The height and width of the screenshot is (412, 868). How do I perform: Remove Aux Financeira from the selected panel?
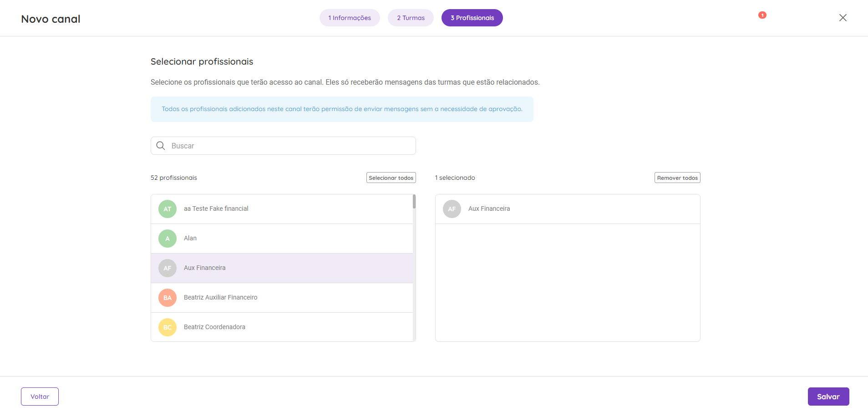568,209
